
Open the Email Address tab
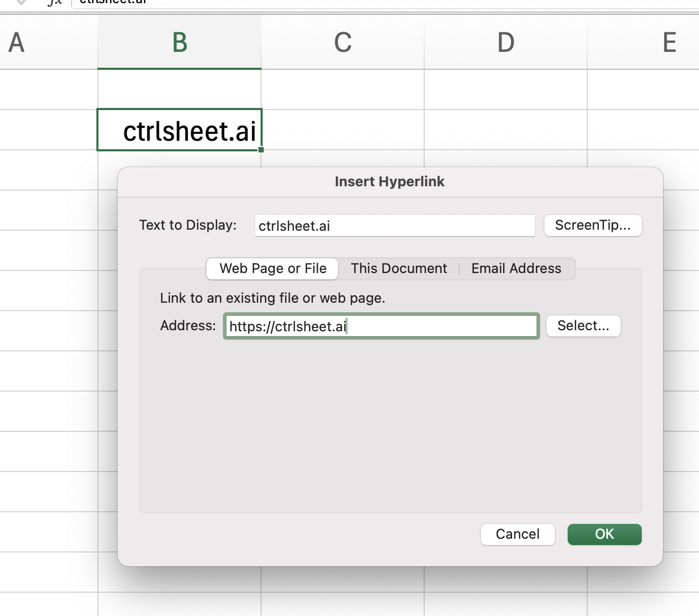point(516,268)
